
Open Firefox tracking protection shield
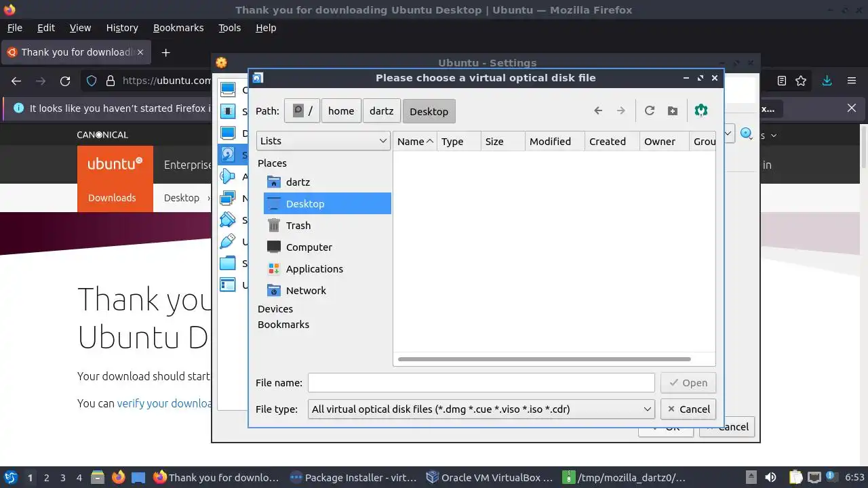(92, 81)
